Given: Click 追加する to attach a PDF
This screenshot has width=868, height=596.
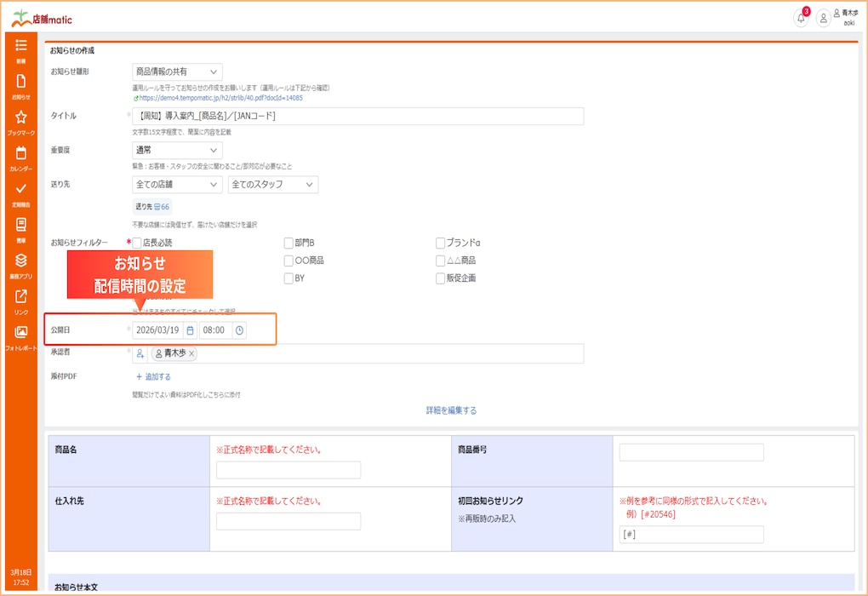Looking at the screenshot, I should [153, 376].
